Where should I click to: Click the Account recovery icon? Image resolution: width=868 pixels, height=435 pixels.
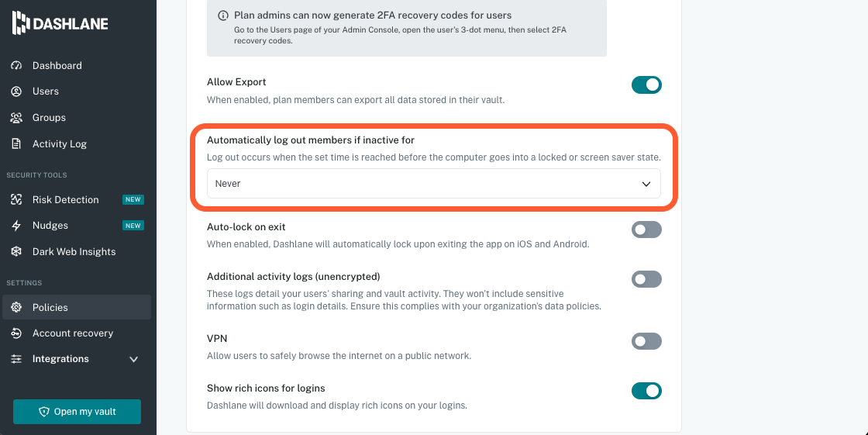tap(16, 333)
